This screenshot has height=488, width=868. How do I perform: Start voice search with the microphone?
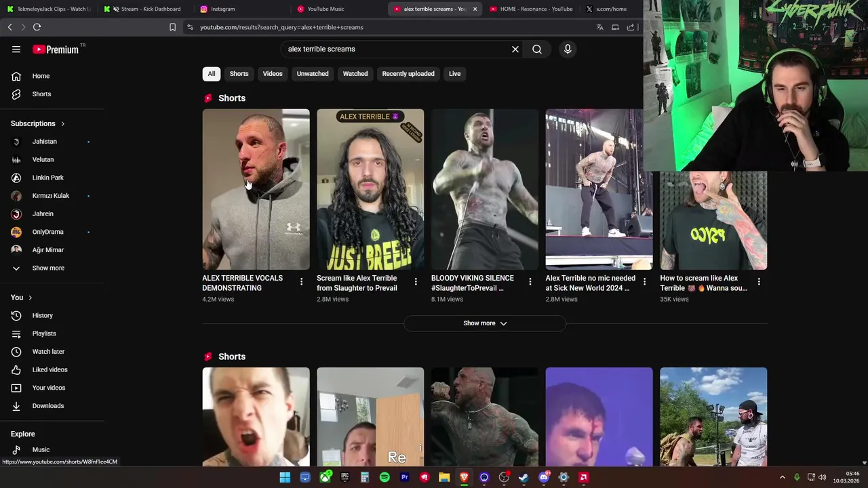568,49
